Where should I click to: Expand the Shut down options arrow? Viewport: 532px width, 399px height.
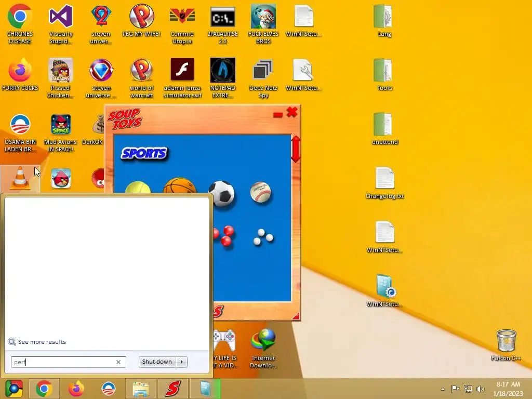pos(181,362)
